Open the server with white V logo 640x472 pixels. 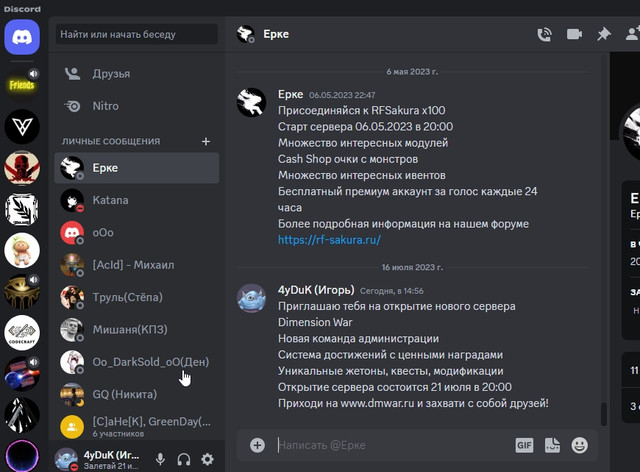pyautogui.click(x=22, y=127)
